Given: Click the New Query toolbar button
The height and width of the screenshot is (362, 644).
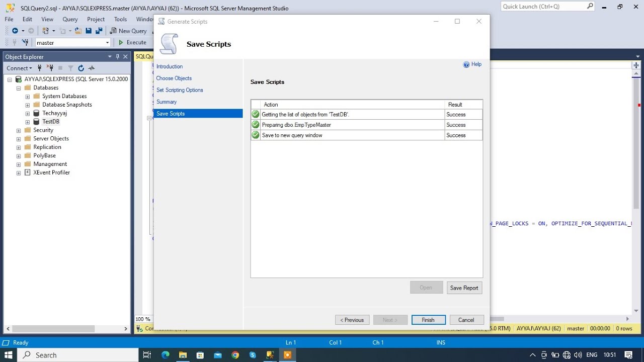Looking at the screenshot, I should click(128, 31).
